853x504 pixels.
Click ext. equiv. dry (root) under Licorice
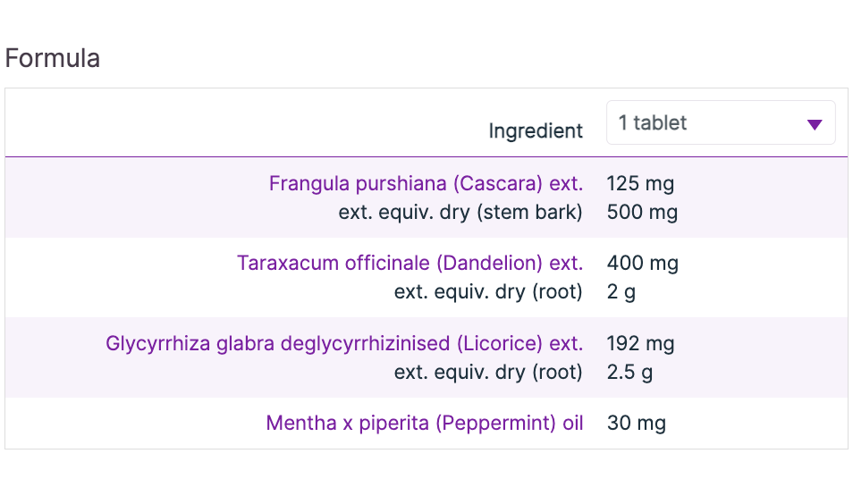(488, 372)
